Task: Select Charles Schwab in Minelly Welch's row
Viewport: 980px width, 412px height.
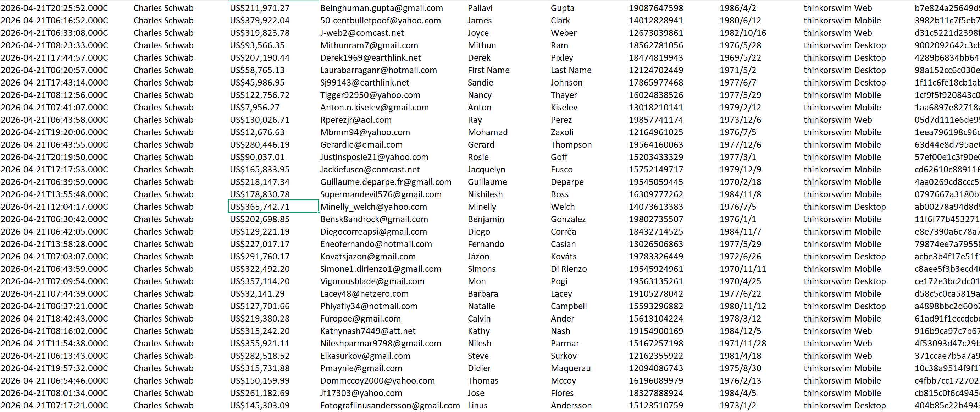Action: pos(164,207)
